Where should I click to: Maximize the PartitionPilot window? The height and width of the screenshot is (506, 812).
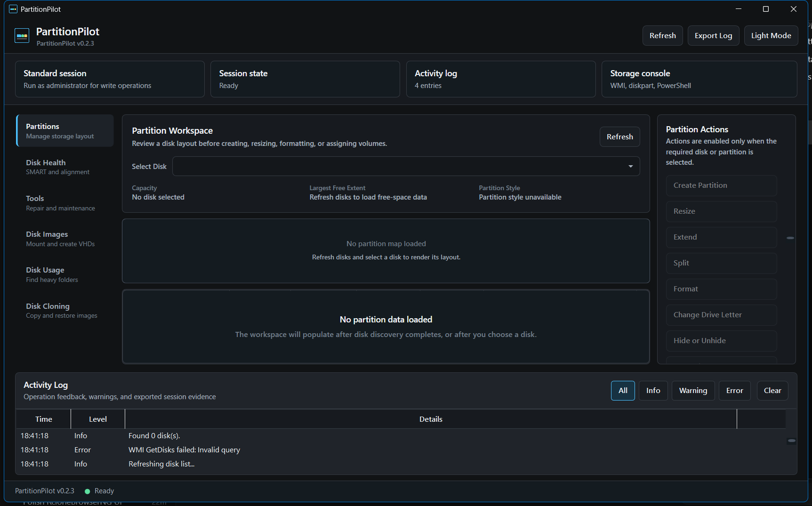point(766,9)
